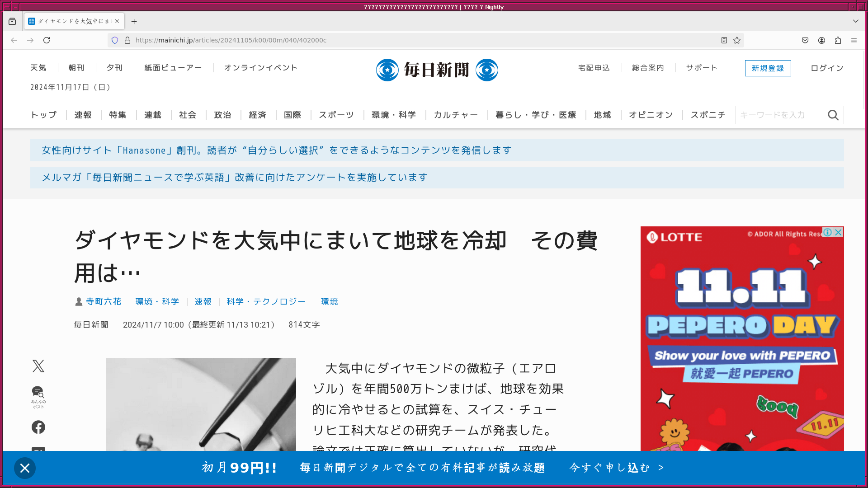Focus the キーワードを入力 search field

(x=780, y=115)
